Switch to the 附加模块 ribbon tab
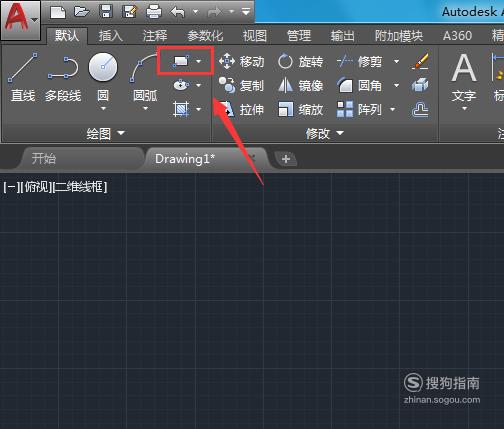Viewport: 504px width, 429px height. pyautogui.click(x=399, y=36)
